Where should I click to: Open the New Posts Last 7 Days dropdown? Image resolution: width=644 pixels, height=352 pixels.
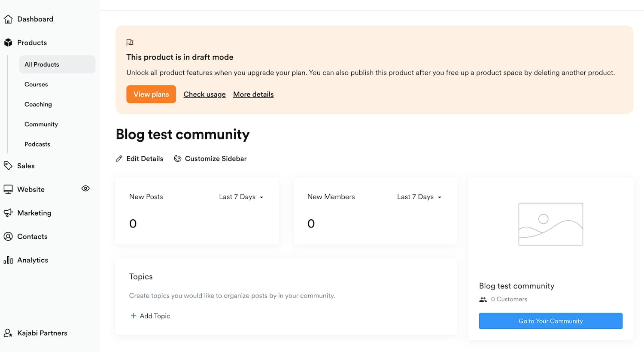[x=241, y=197]
